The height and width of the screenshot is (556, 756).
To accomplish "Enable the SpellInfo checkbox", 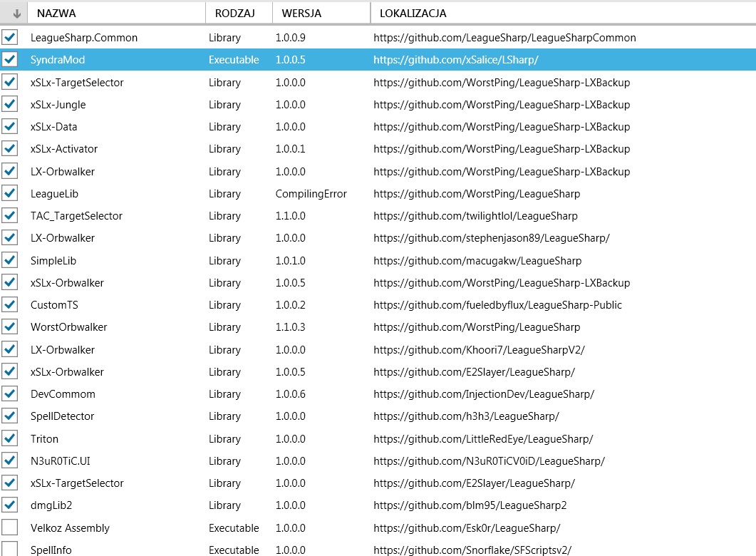I will pyautogui.click(x=10, y=549).
